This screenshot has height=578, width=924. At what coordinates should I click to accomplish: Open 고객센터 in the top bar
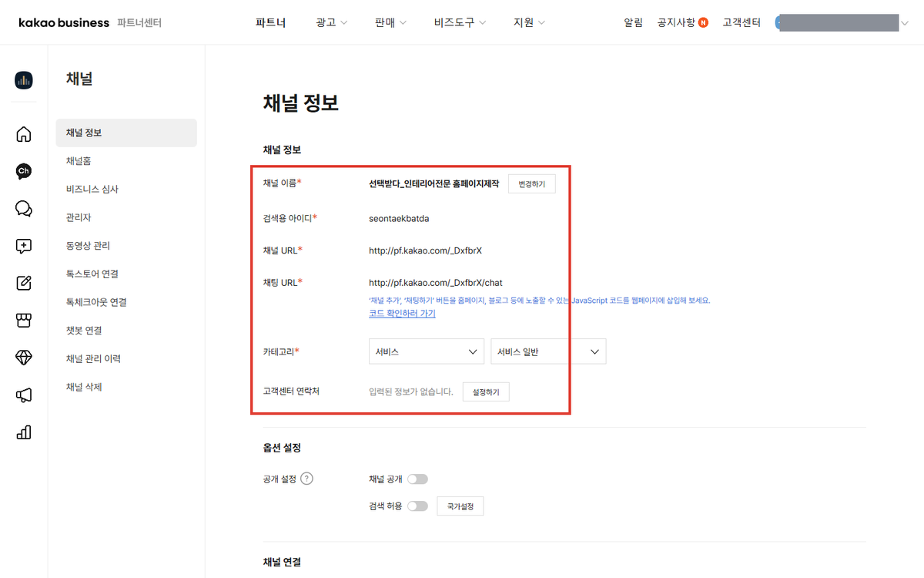pyautogui.click(x=742, y=23)
